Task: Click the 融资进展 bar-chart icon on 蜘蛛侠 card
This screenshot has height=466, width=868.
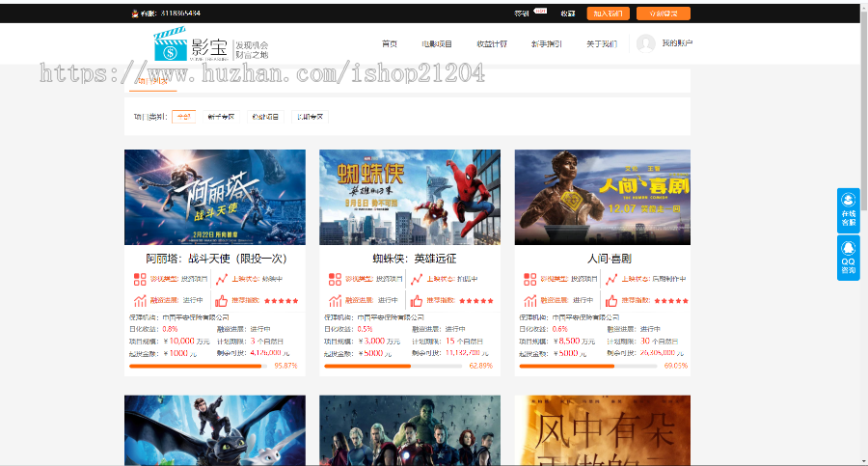Action: (x=335, y=301)
